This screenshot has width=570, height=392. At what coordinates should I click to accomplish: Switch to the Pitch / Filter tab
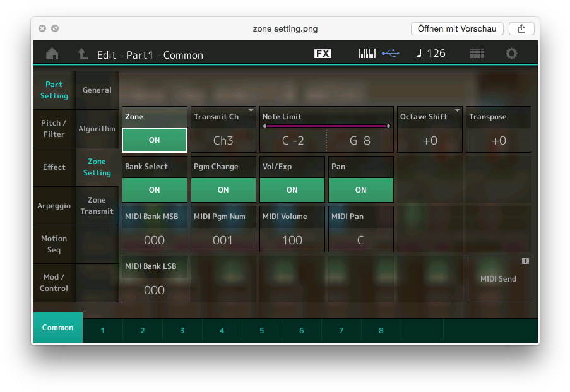click(54, 129)
